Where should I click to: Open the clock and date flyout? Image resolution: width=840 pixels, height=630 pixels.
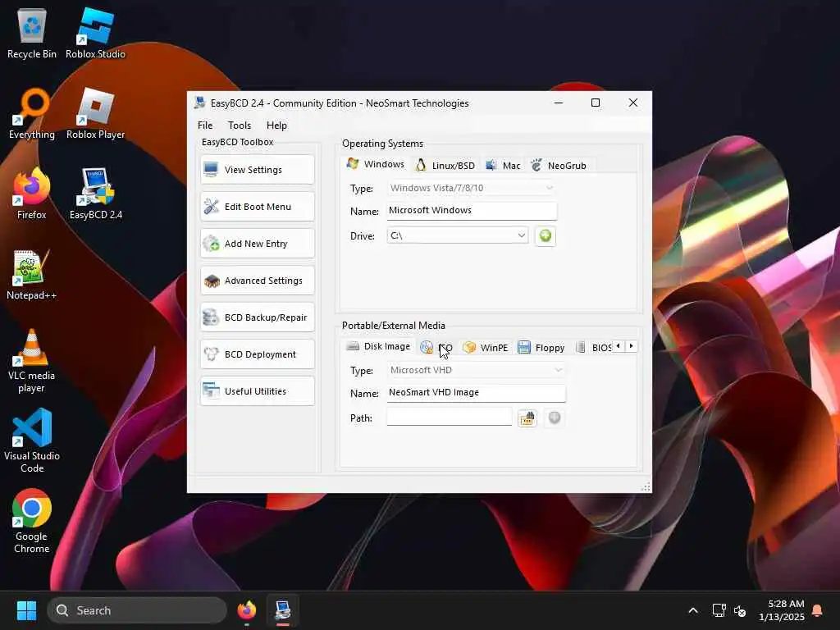click(x=781, y=610)
